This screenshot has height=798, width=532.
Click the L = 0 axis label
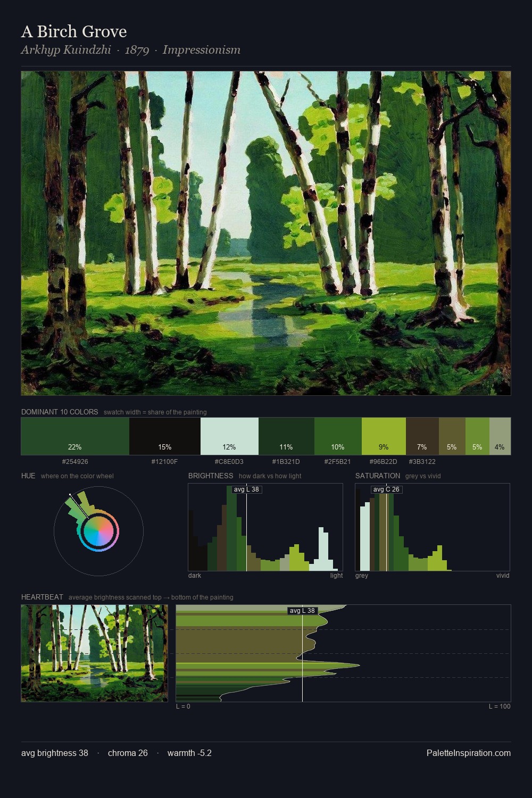click(183, 706)
